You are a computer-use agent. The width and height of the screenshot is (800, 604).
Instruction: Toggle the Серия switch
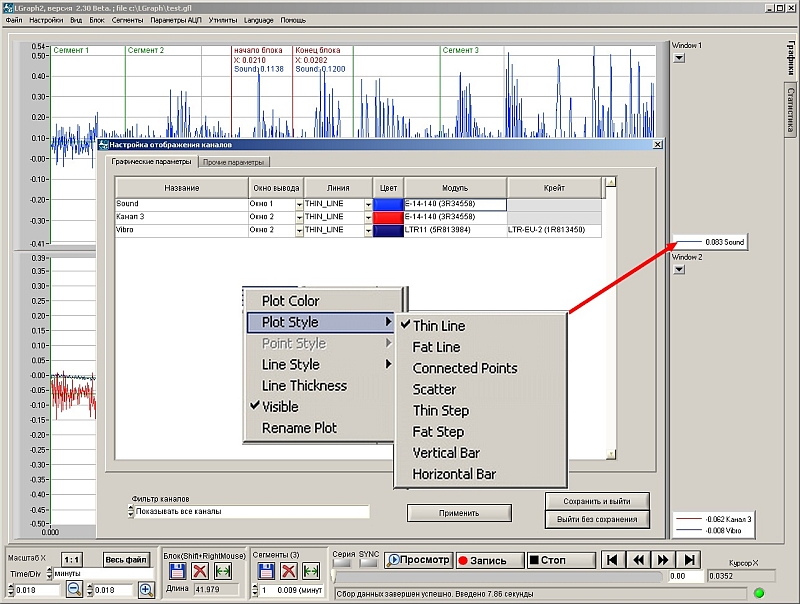point(343,562)
